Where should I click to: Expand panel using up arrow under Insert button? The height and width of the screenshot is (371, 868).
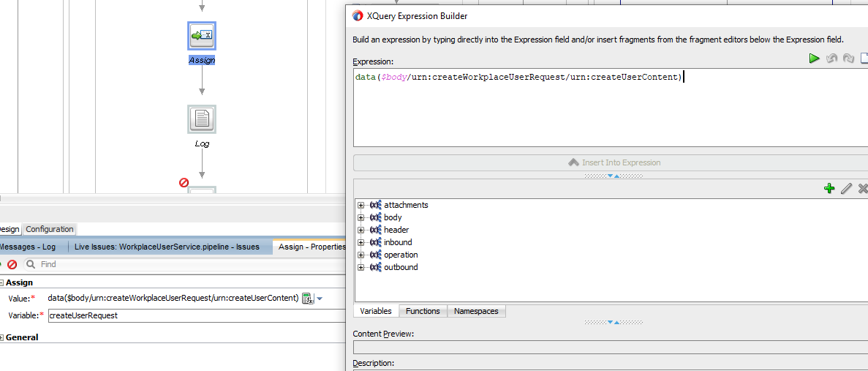(618, 176)
